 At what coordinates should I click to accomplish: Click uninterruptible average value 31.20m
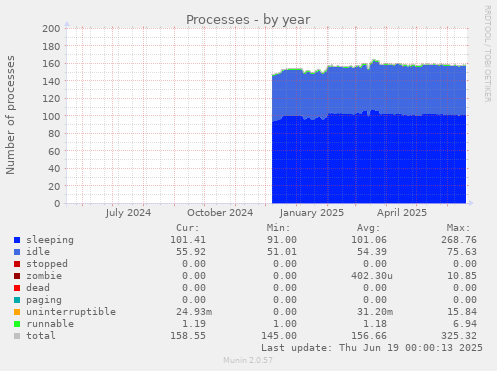(x=375, y=312)
